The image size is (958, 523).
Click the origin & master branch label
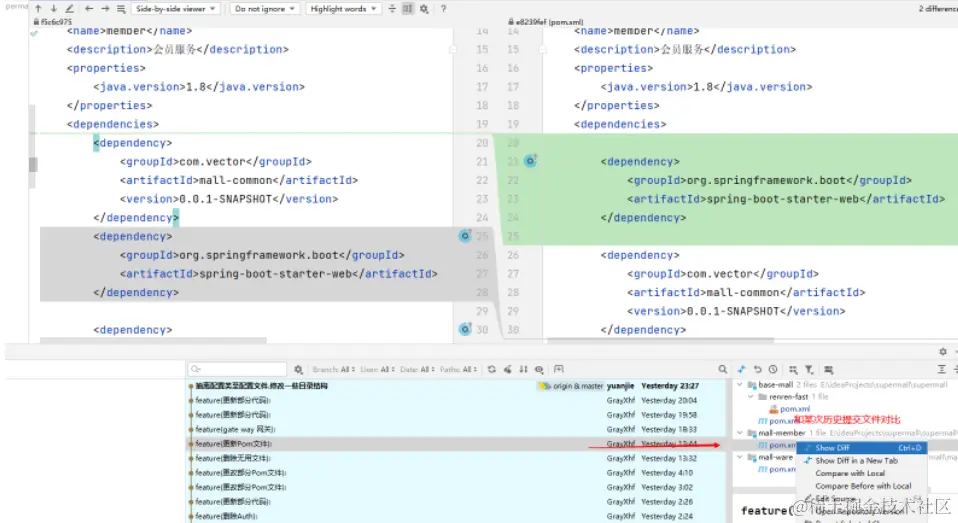pos(572,386)
